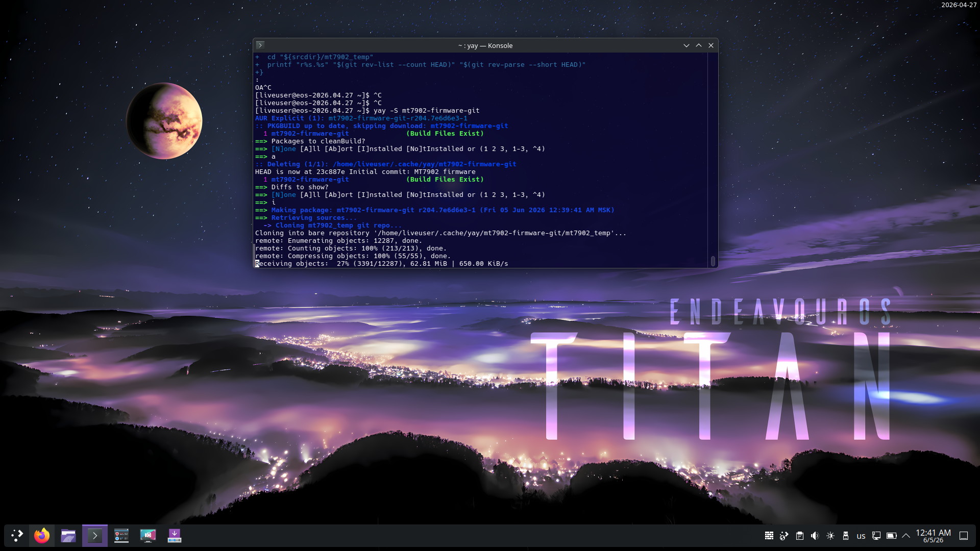Switch the 'us' keyboard layout indicator
The height and width of the screenshot is (551, 980).
[x=861, y=536]
